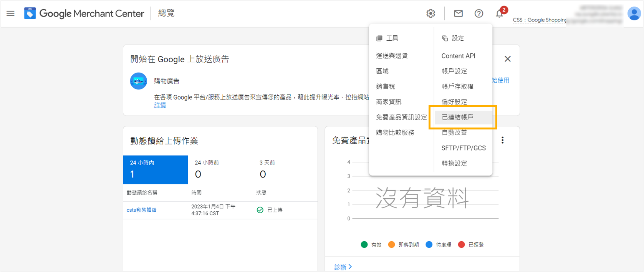Select the 24 小時內 tab
Screen dimensions: 644x272
156,169
